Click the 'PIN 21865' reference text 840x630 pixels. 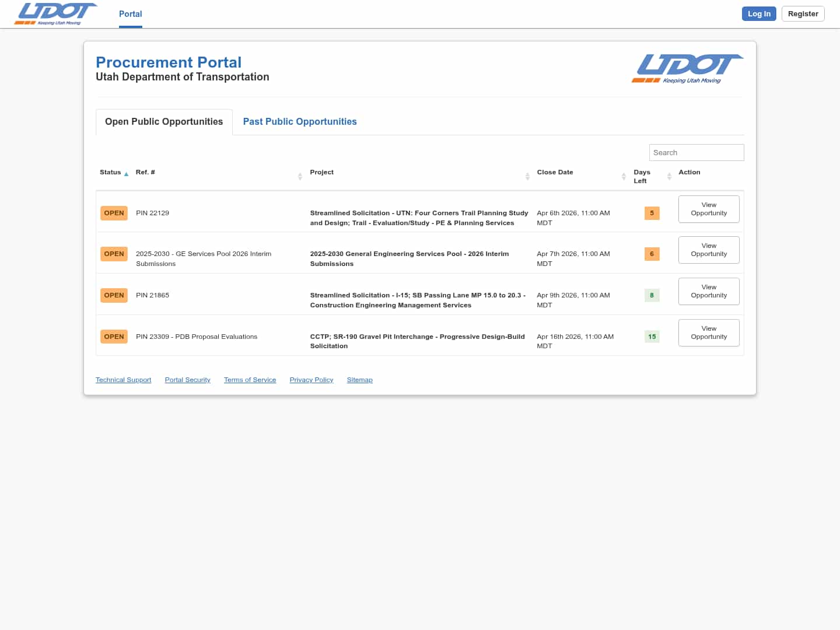(x=152, y=295)
